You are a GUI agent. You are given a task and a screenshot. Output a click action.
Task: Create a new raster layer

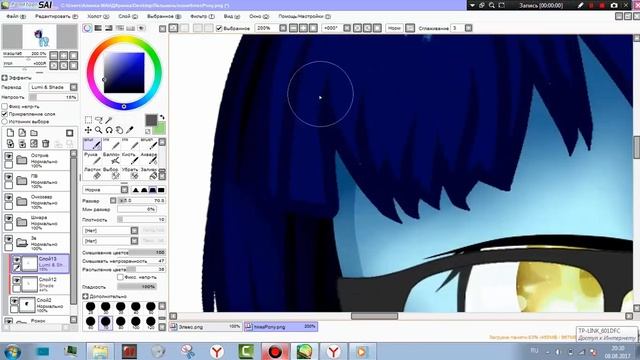click(x=10, y=133)
